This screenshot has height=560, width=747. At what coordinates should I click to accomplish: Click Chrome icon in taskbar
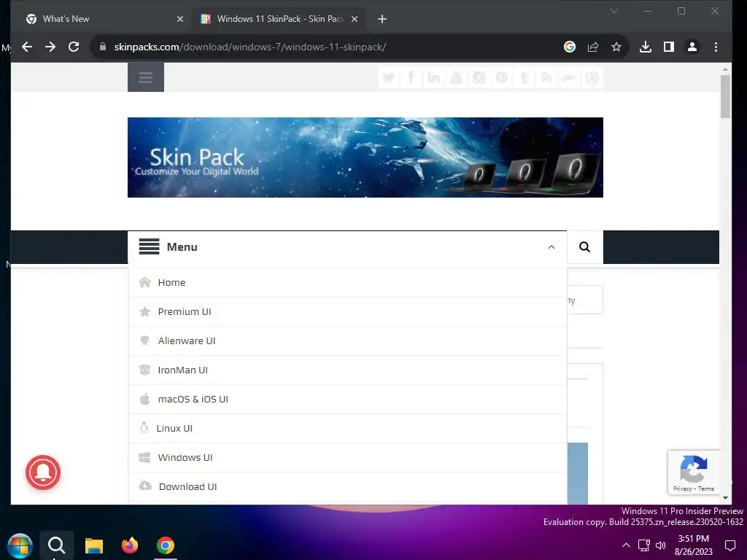click(166, 545)
